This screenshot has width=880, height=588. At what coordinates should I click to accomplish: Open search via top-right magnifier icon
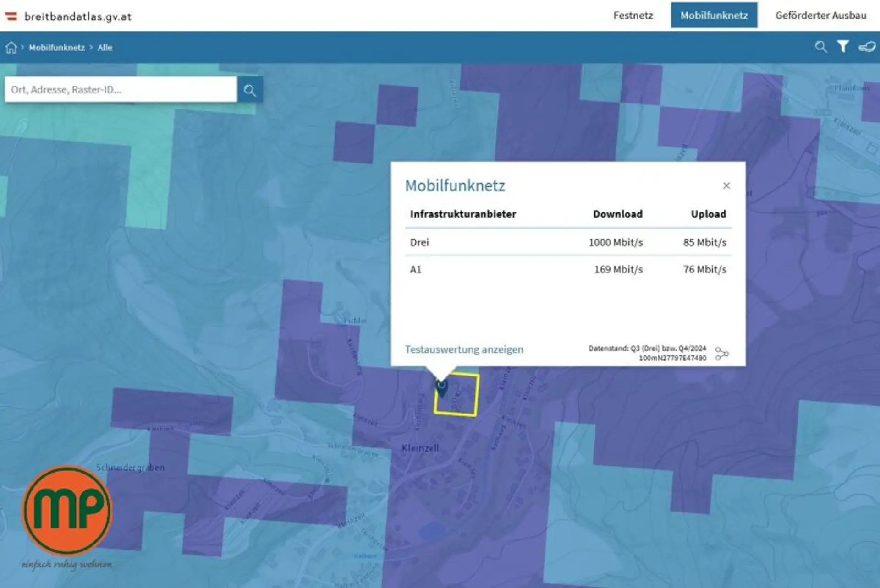click(820, 47)
